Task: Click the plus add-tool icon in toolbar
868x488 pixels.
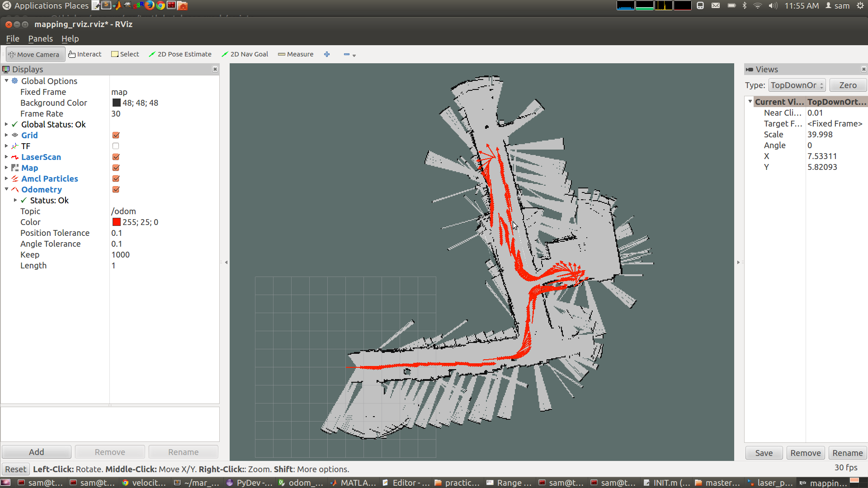Action: click(327, 54)
